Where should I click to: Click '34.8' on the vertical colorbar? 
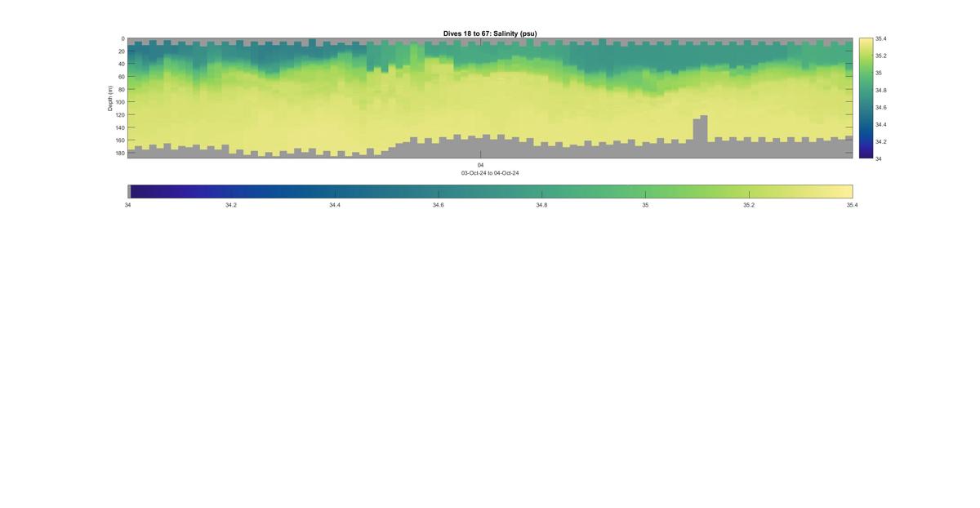click(880, 90)
